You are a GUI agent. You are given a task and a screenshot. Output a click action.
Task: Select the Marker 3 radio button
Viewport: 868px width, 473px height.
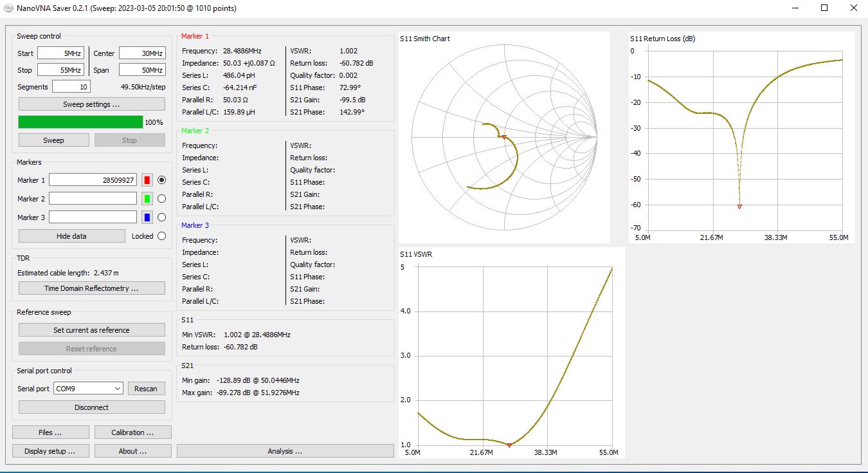[161, 218]
